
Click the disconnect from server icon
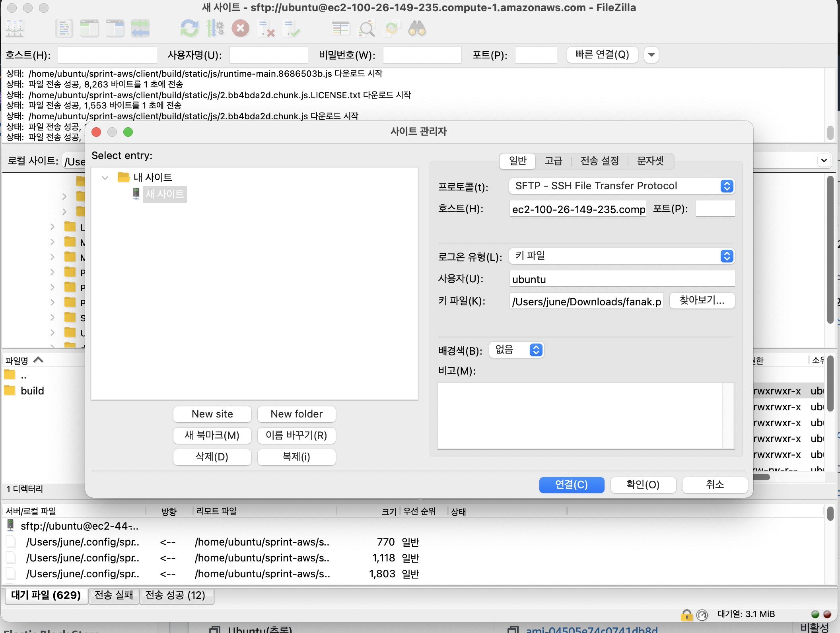[266, 29]
